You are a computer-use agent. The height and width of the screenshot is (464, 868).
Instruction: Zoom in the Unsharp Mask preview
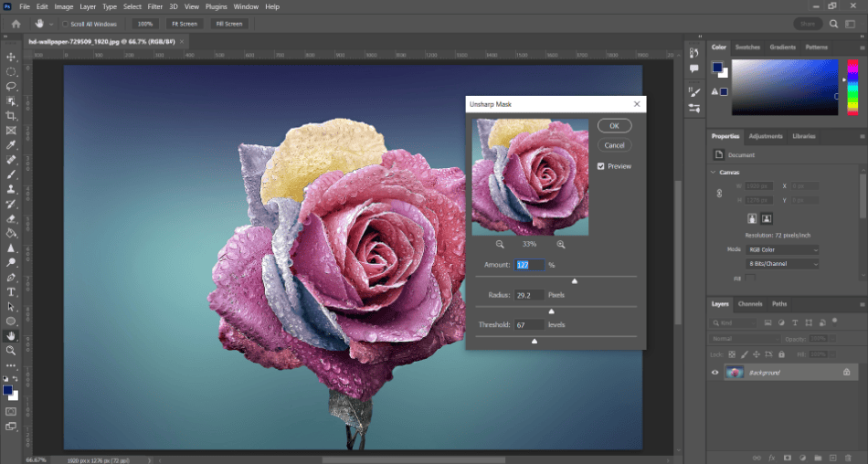tap(561, 244)
